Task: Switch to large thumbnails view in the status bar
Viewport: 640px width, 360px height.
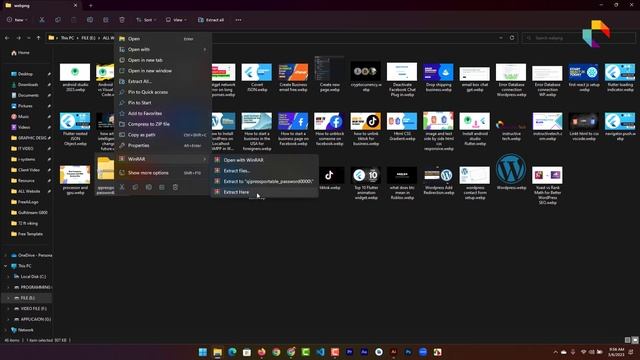Action: [x=635, y=340]
